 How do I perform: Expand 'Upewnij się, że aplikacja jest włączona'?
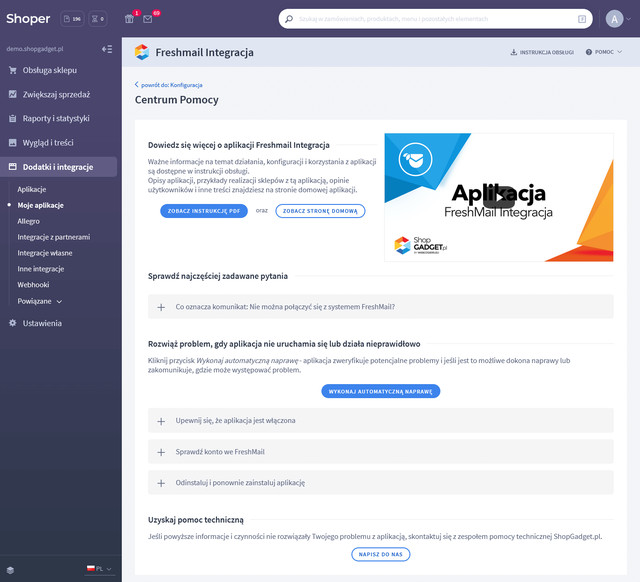pyautogui.click(x=161, y=421)
